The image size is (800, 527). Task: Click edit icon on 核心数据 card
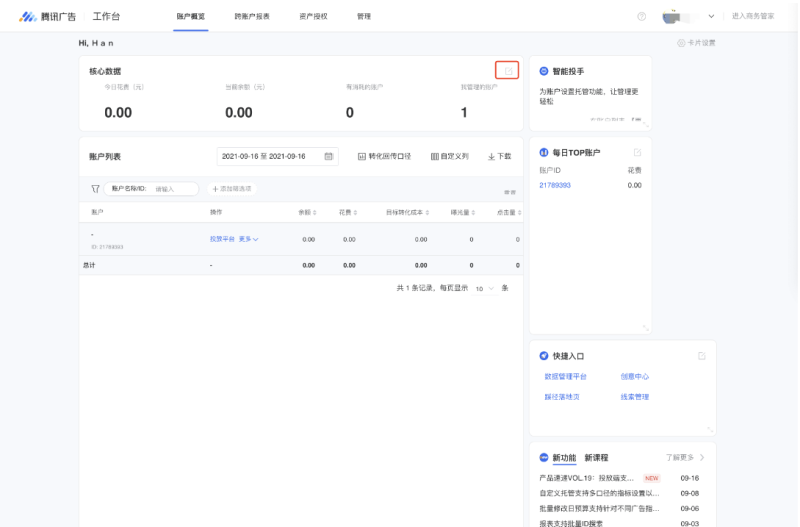(508, 71)
